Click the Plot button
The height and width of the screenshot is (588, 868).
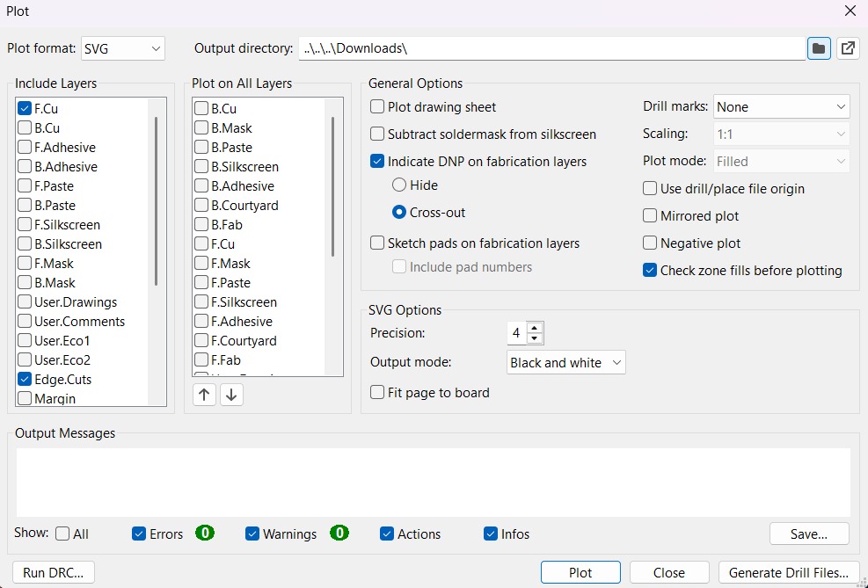point(580,572)
